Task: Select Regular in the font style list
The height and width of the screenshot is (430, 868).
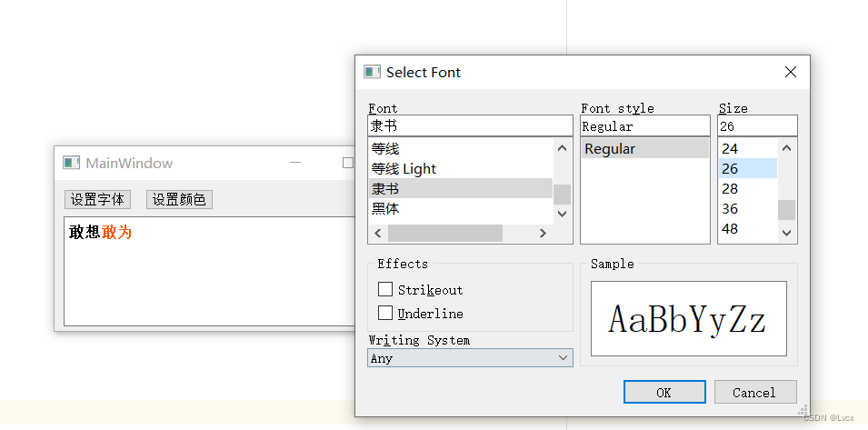Action: pos(645,148)
